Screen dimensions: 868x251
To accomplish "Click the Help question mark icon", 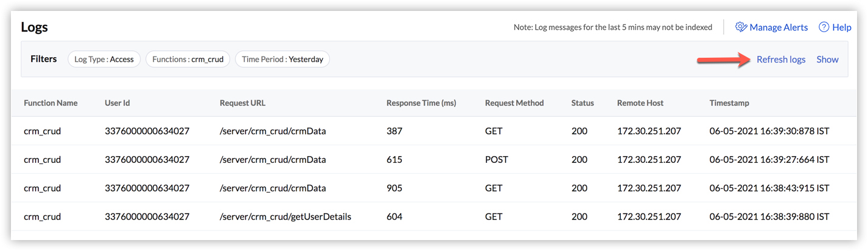I will tap(824, 27).
